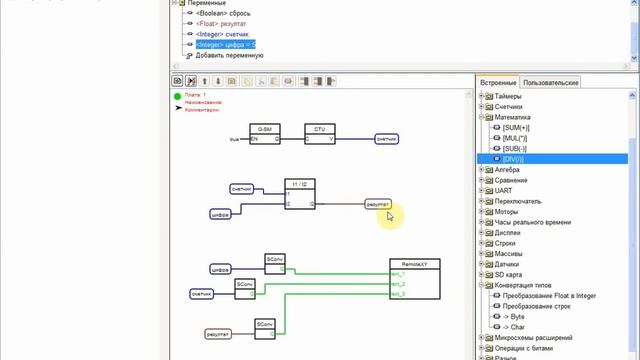
Task: Expand the Счетчики folder
Action: (481, 107)
